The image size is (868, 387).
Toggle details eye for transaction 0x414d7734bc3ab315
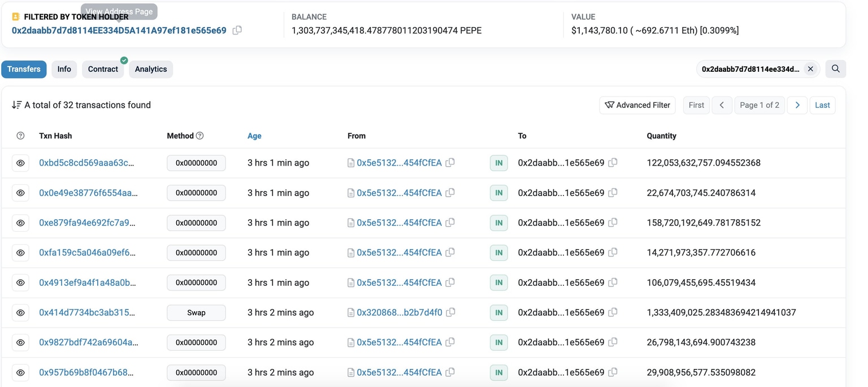(20, 312)
